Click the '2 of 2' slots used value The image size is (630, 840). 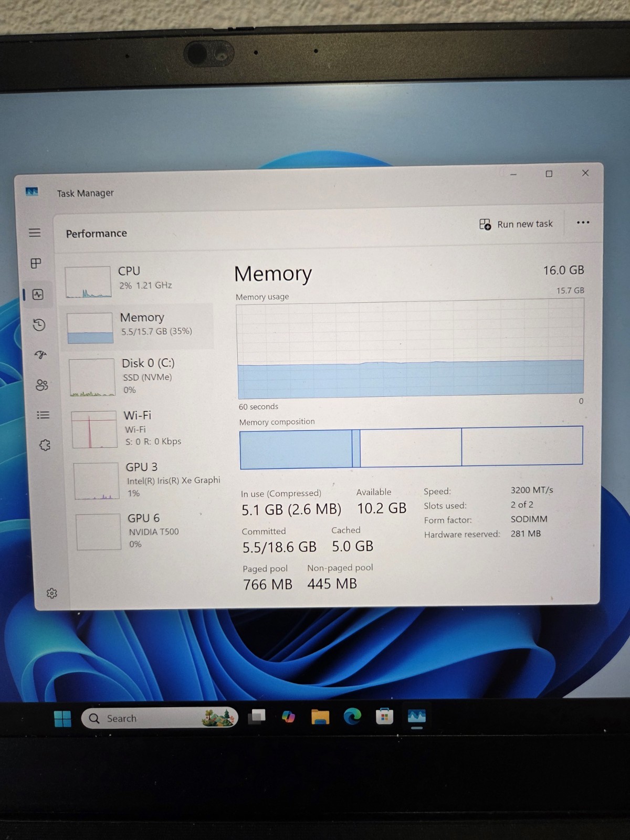(x=522, y=505)
